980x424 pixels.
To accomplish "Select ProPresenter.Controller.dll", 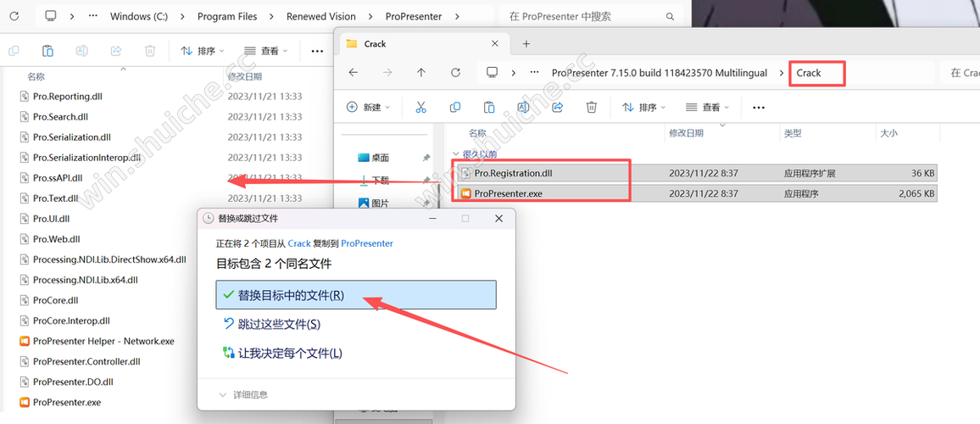I will (86, 361).
